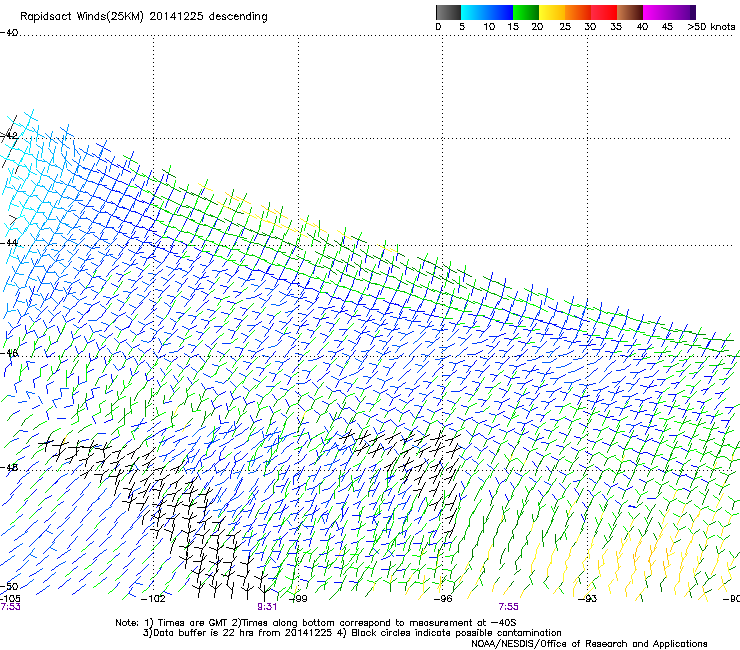740x650 pixels.
Task: Select the '-50' latitude axis label
Action: point(9,586)
